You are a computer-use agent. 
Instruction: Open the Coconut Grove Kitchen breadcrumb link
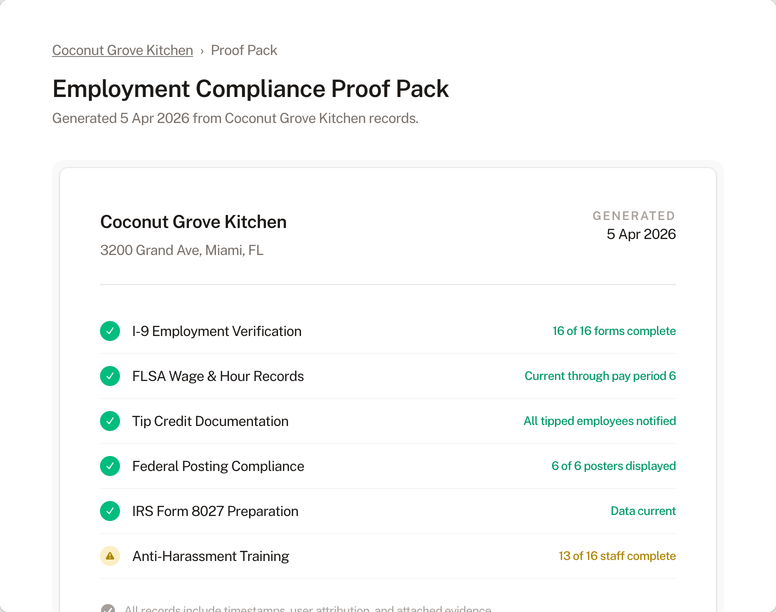(122, 50)
